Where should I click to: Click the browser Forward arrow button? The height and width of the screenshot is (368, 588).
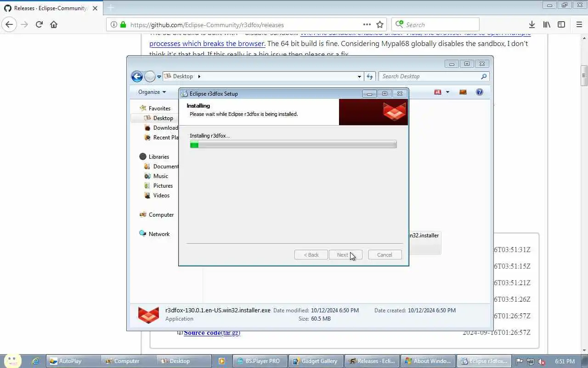tap(24, 24)
